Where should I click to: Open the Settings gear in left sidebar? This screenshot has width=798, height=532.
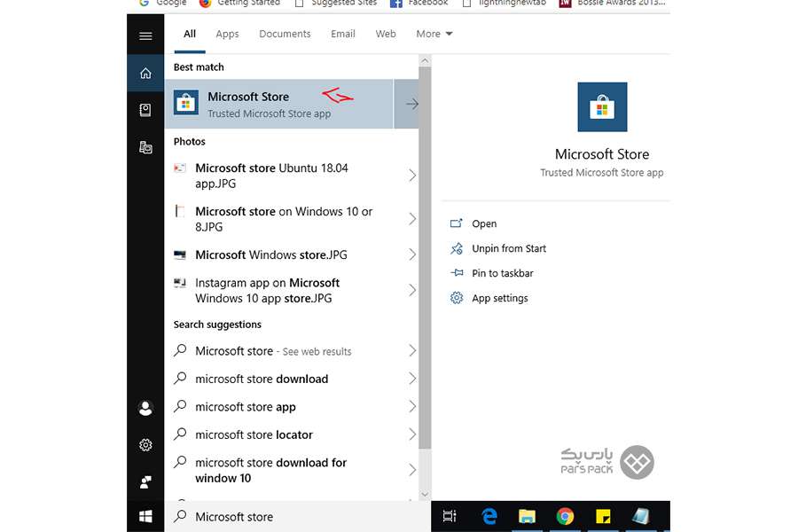click(145, 445)
